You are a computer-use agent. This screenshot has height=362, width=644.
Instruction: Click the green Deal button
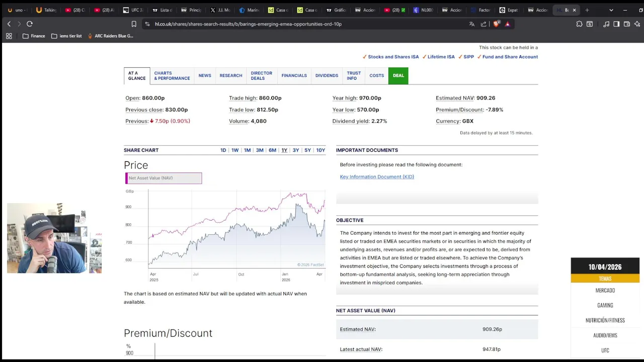point(398,75)
